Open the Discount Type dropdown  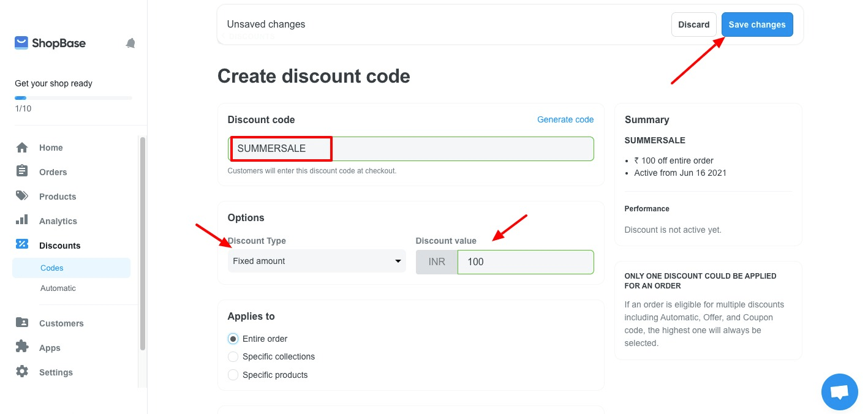(x=317, y=261)
